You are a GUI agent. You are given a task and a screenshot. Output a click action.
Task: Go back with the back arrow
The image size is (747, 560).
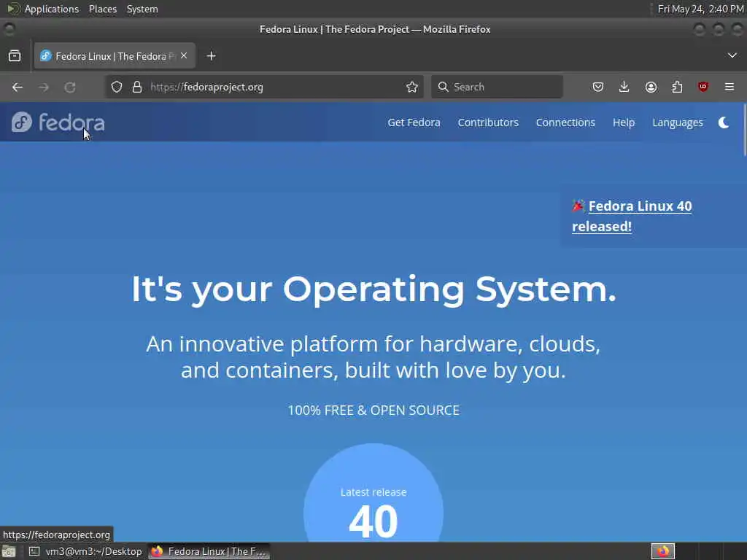18,87
